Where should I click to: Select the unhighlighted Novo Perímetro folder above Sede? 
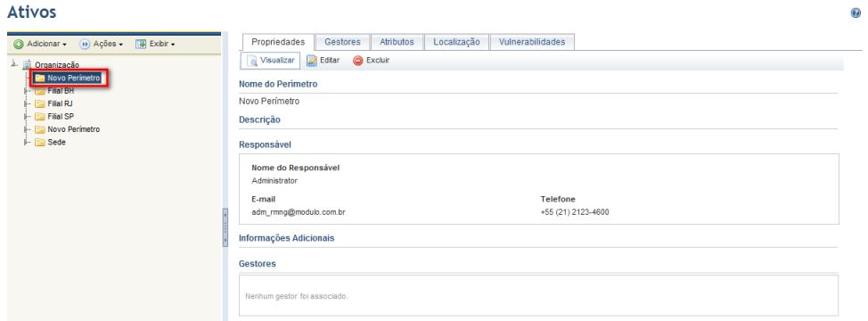[x=73, y=129]
